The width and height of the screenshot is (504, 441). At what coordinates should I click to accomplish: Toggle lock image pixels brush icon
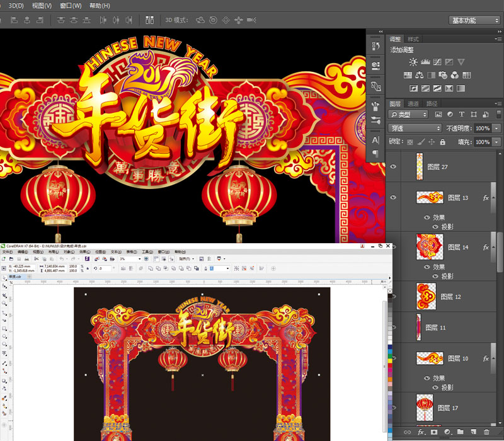coord(421,142)
